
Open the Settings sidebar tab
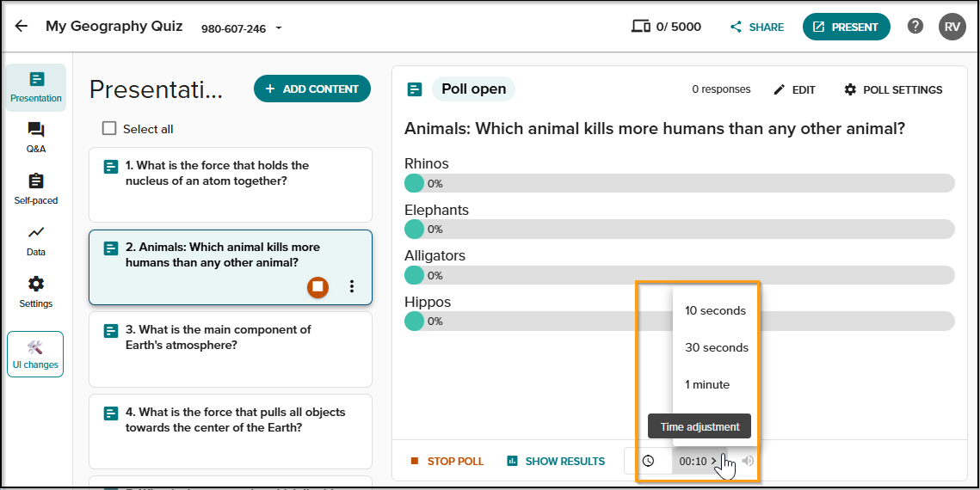coord(35,293)
